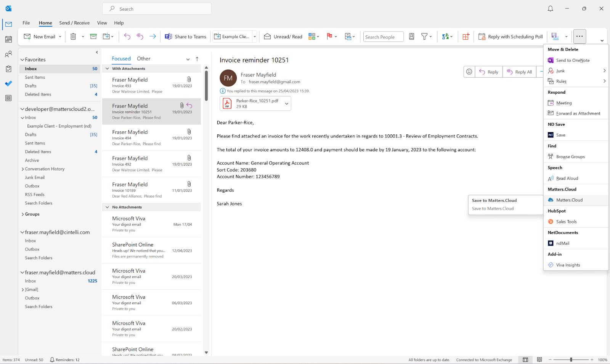Viewport: 610px width, 364px height.
Task: Click the New Email button
Action: (x=40, y=37)
